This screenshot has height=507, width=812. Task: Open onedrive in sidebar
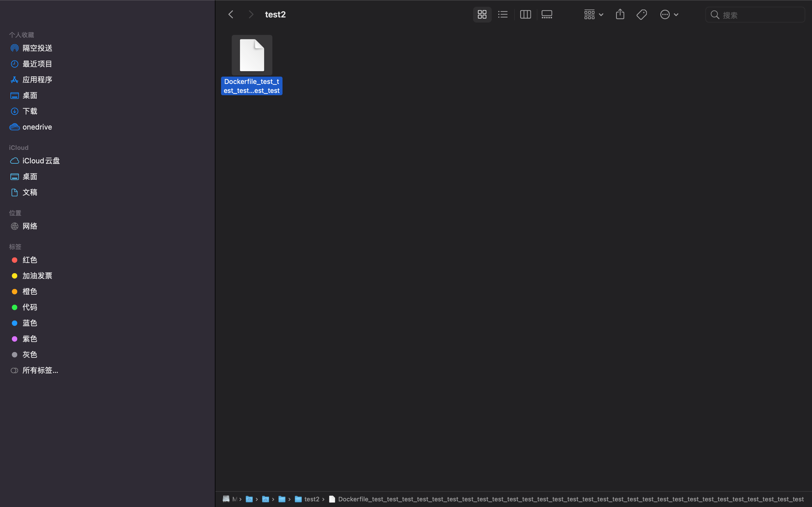click(x=37, y=127)
